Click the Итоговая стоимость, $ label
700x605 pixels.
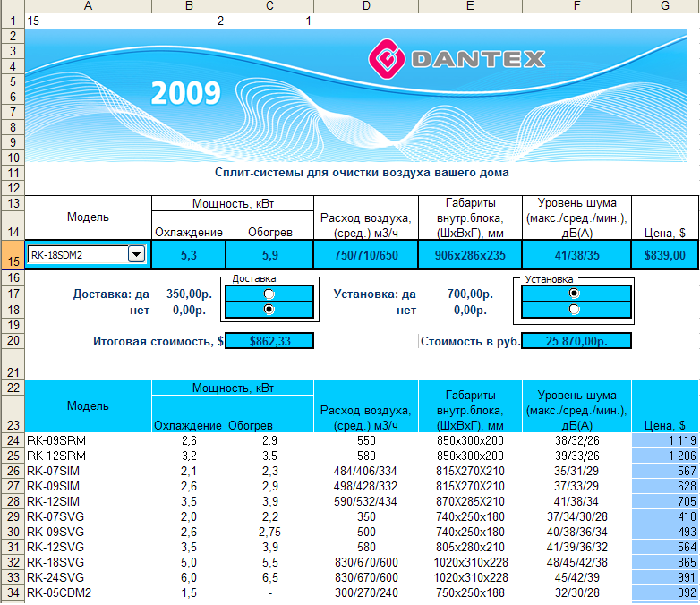[158, 341]
